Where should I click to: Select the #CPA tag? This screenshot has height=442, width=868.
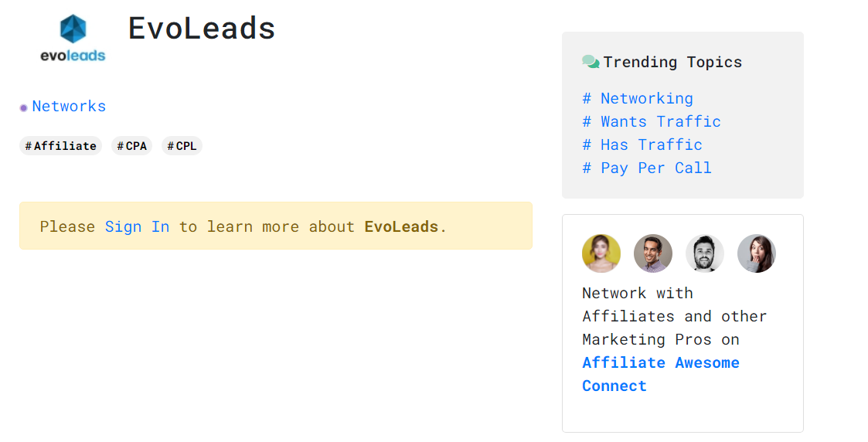[131, 146]
